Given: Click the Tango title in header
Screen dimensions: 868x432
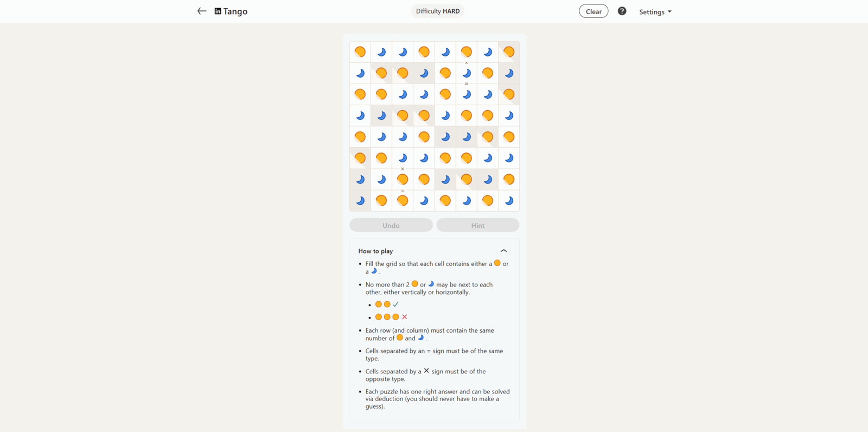Looking at the screenshot, I should tap(235, 11).
